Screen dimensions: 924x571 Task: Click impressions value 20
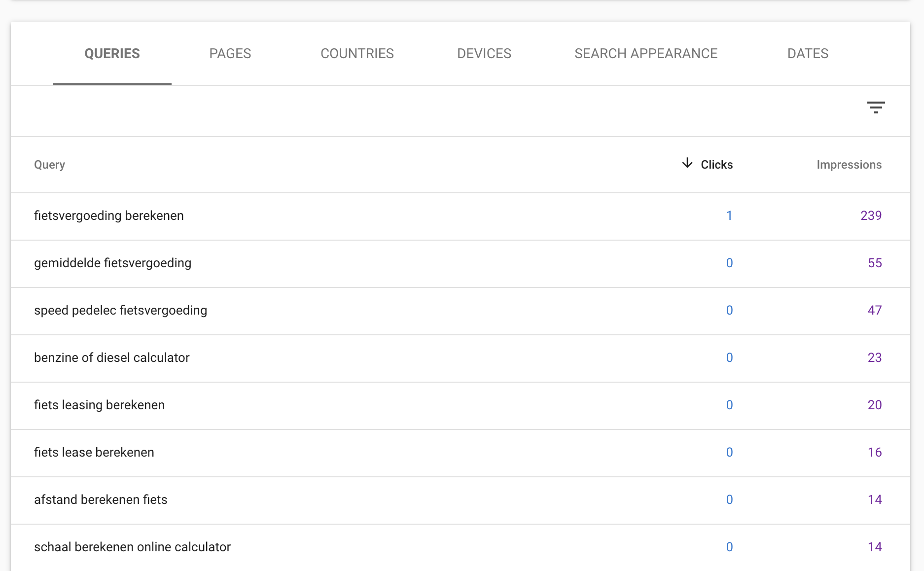pyautogui.click(x=875, y=405)
